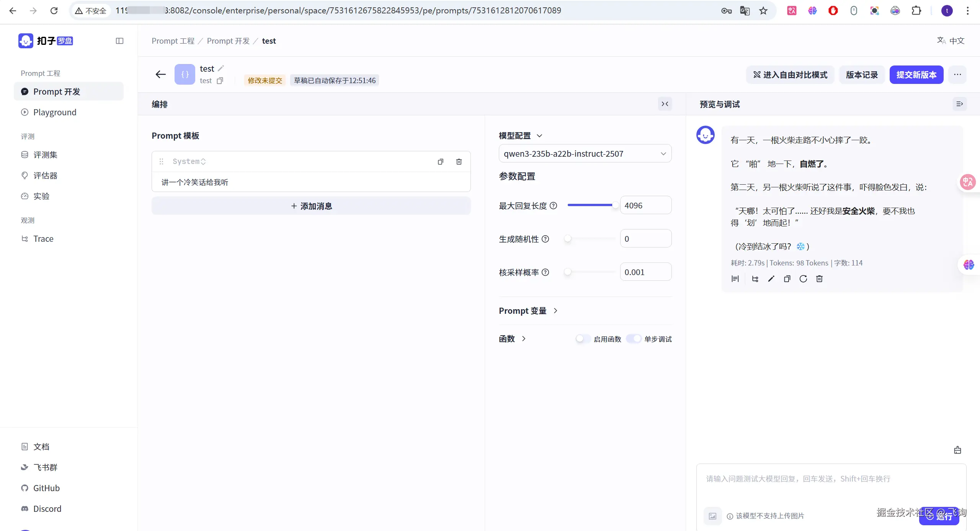Collapse the left sidebar panel
Screen dimensions: 980x531
click(119, 41)
